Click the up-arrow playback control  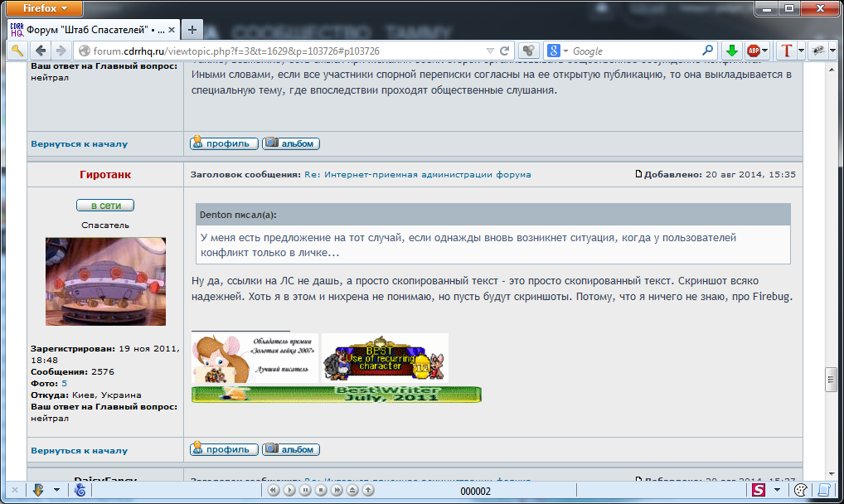(368, 490)
